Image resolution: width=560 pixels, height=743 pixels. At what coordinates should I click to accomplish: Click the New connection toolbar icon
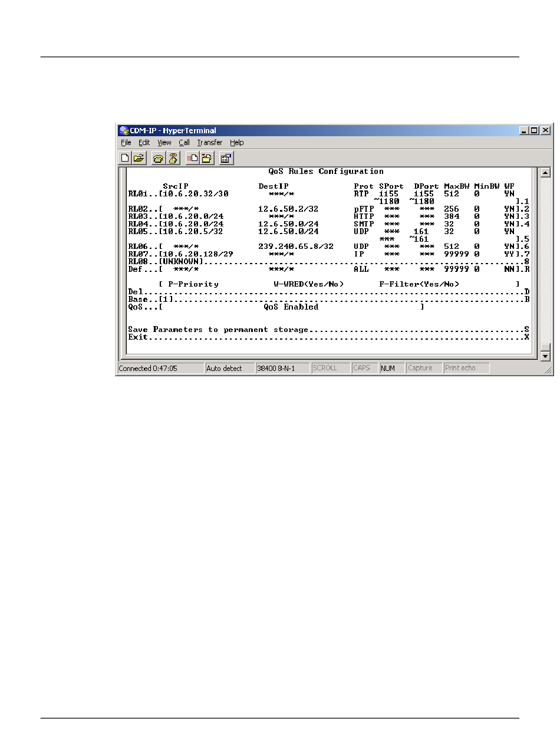click(125, 158)
